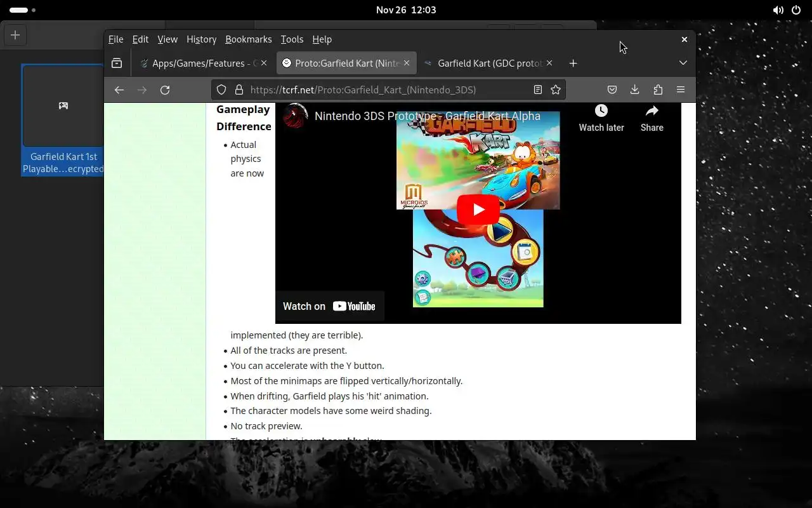
Task: Open a new browser tab
Action: coord(573,63)
